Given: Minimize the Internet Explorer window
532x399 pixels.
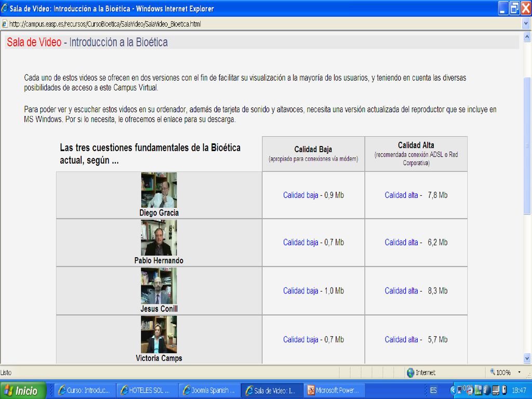Looking at the screenshot, I should [503, 8].
